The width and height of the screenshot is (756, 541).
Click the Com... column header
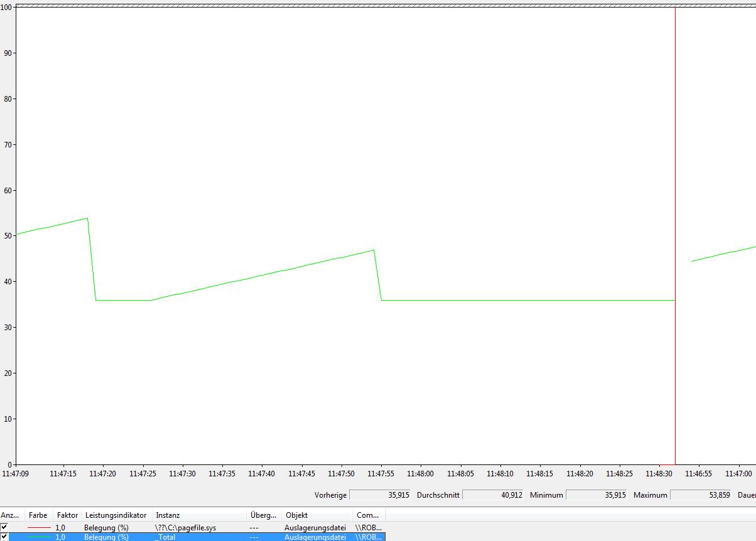(x=367, y=515)
